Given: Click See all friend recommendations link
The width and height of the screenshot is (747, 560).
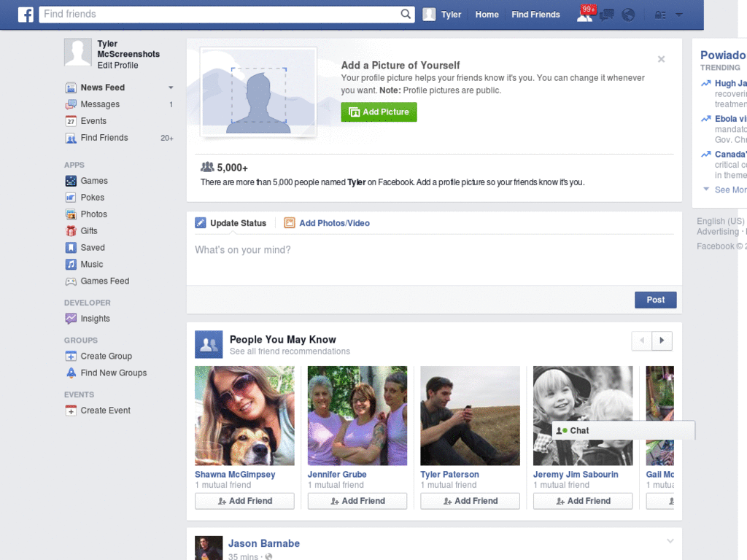Looking at the screenshot, I should pyautogui.click(x=290, y=351).
